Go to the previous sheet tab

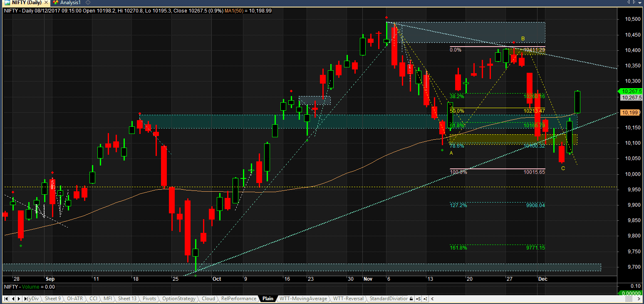point(13,299)
